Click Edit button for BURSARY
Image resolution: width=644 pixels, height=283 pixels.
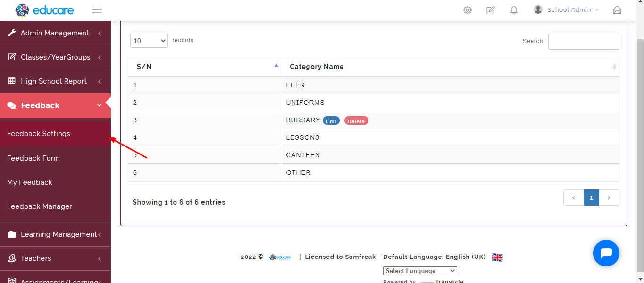click(331, 121)
